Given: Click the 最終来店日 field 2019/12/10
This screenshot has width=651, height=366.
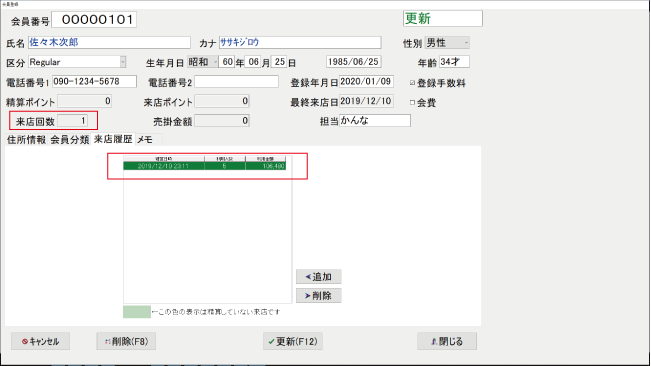Looking at the screenshot, I should pos(366,101).
